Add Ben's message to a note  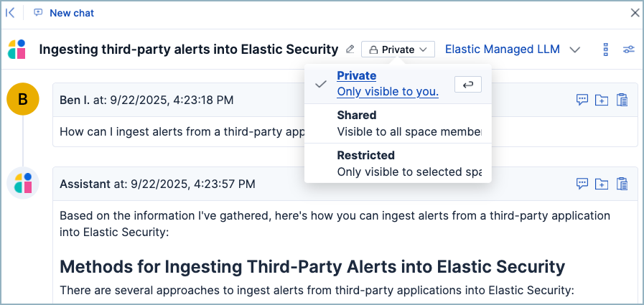point(582,100)
